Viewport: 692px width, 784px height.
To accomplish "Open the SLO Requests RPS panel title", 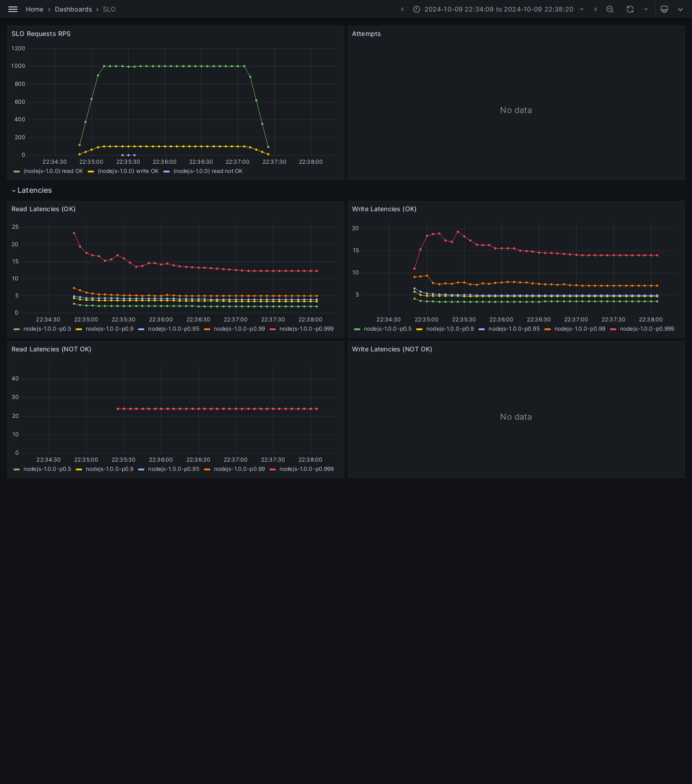I will [x=41, y=34].
